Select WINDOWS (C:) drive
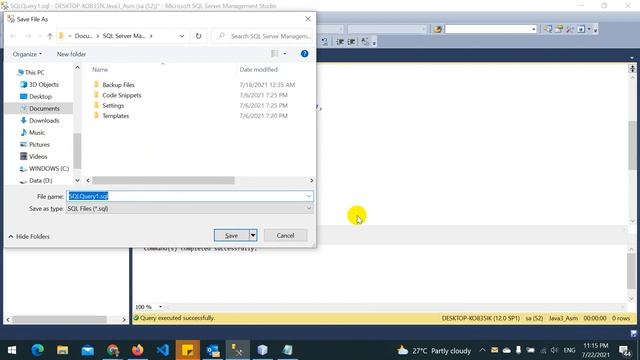 pyautogui.click(x=49, y=169)
